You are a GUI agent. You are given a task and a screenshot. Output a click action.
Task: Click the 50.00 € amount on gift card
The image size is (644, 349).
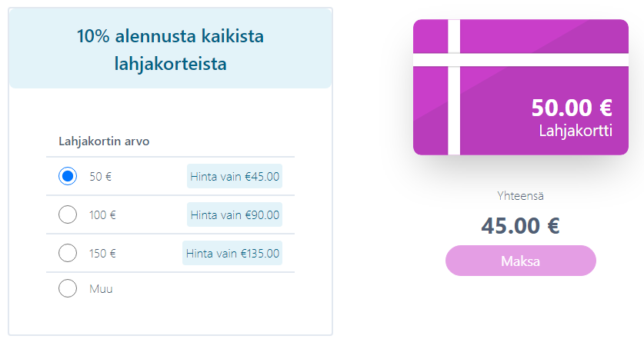click(x=572, y=108)
